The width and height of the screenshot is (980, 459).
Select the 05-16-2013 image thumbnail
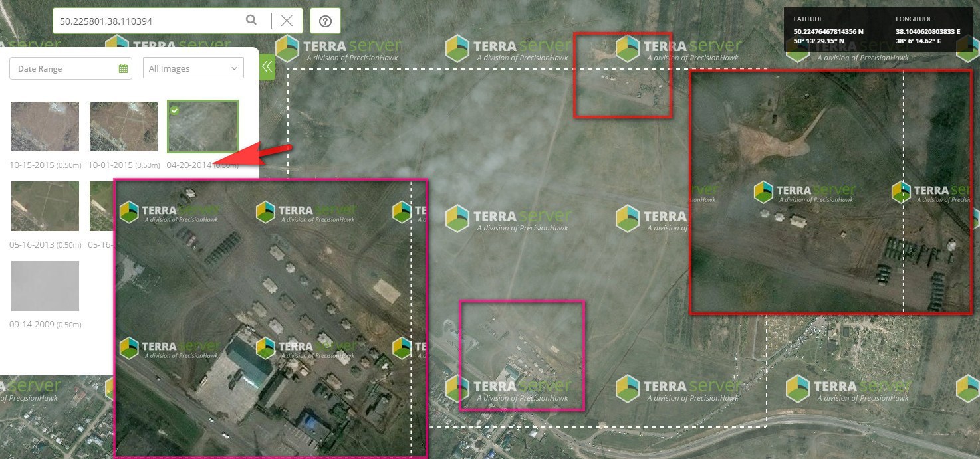point(45,206)
